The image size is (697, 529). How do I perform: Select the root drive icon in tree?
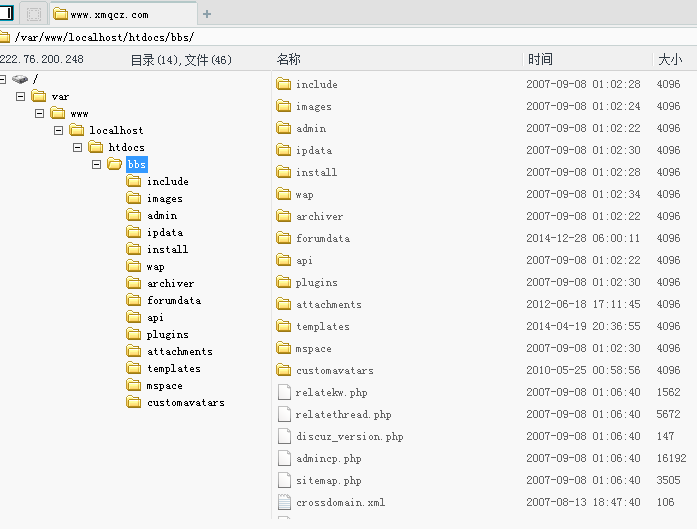point(20,80)
